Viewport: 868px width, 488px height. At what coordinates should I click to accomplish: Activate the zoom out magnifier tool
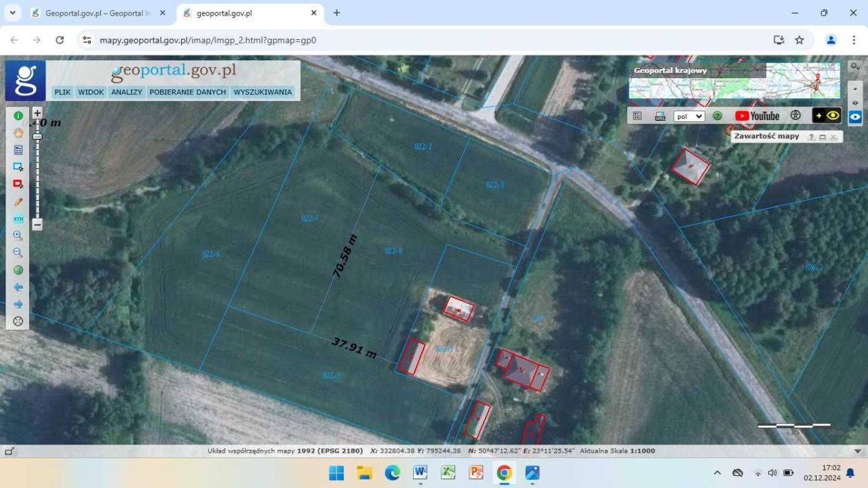pos(18,252)
